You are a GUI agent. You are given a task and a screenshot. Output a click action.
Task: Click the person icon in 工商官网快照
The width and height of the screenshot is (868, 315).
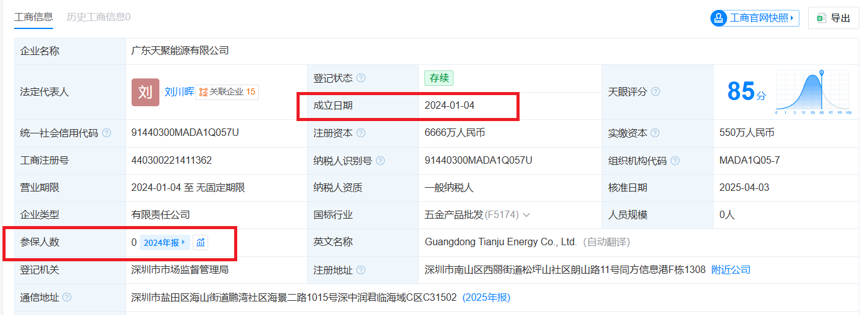click(x=719, y=18)
